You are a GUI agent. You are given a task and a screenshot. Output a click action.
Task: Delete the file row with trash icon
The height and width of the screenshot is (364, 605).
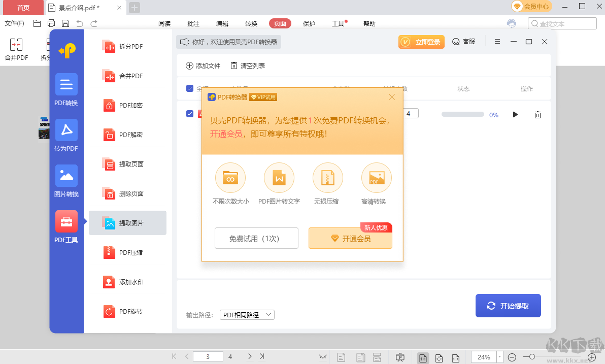pos(537,115)
